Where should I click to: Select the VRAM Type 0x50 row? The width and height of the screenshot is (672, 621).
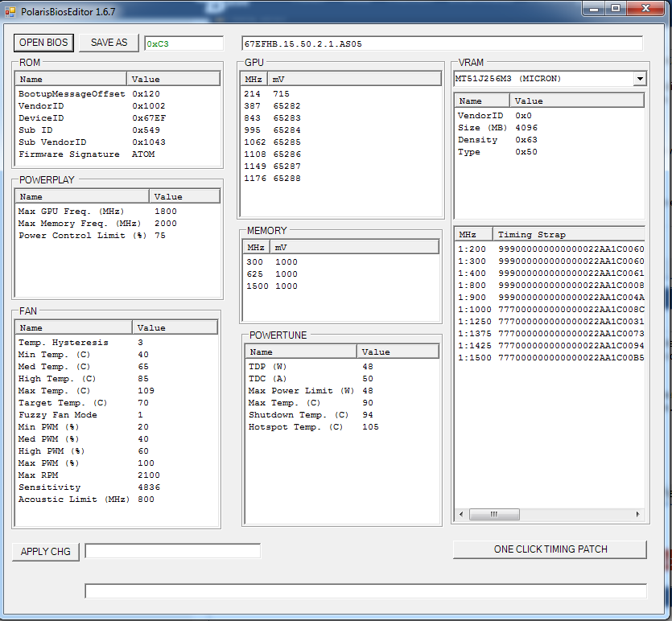550,152
